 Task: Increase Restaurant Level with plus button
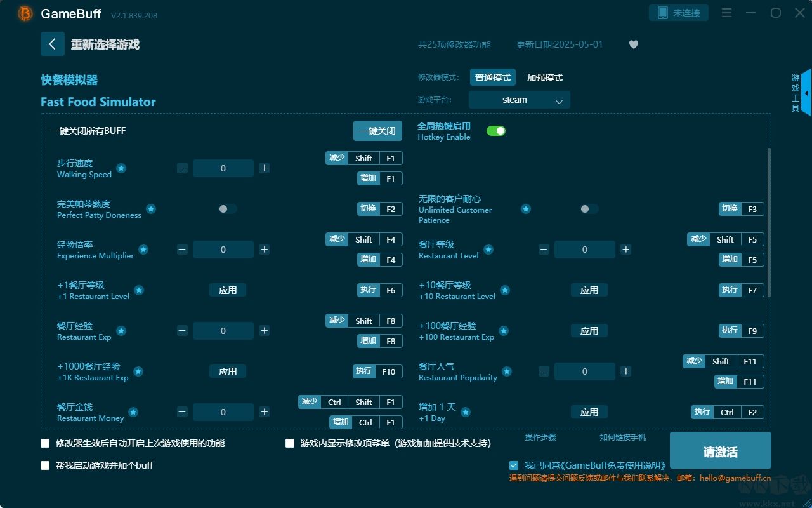click(626, 250)
